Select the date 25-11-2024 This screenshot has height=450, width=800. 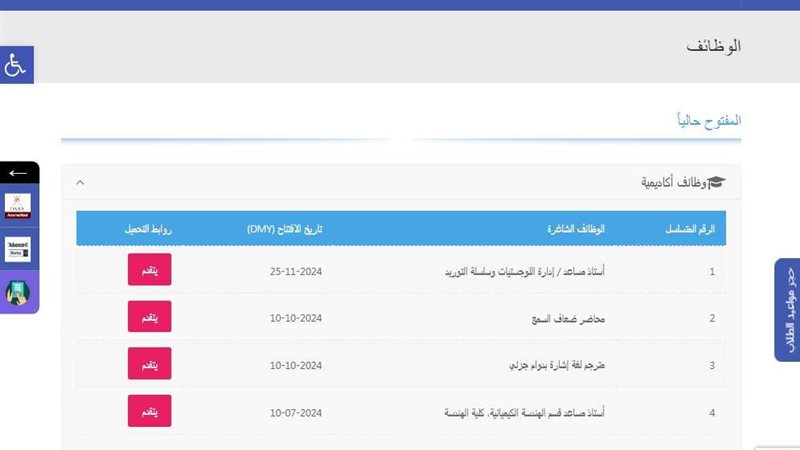pos(296,271)
